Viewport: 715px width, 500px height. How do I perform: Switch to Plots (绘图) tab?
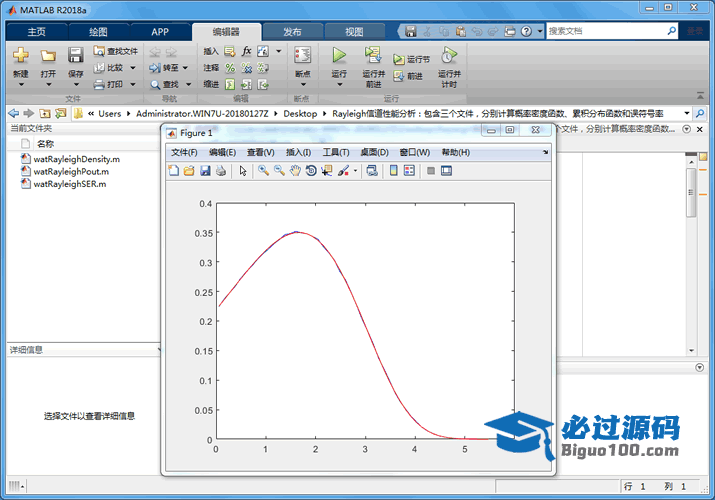pyautogui.click(x=98, y=32)
